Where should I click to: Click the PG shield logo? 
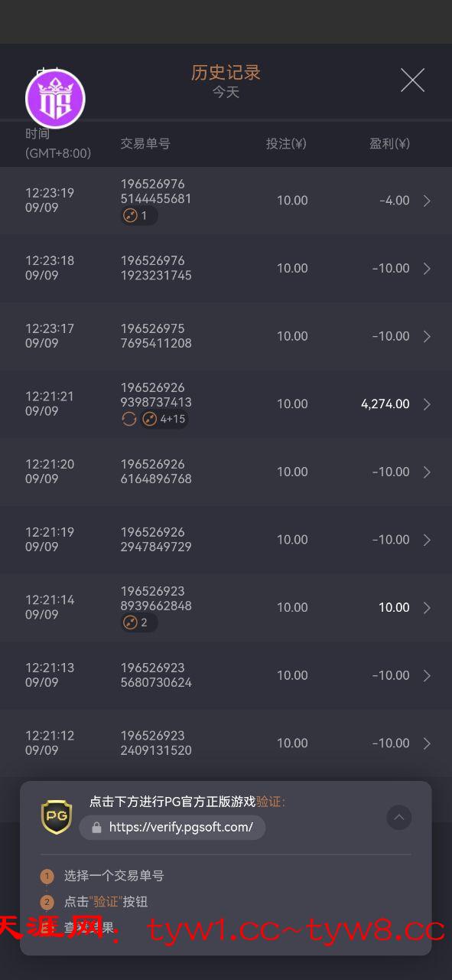pyautogui.click(x=56, y=817)
